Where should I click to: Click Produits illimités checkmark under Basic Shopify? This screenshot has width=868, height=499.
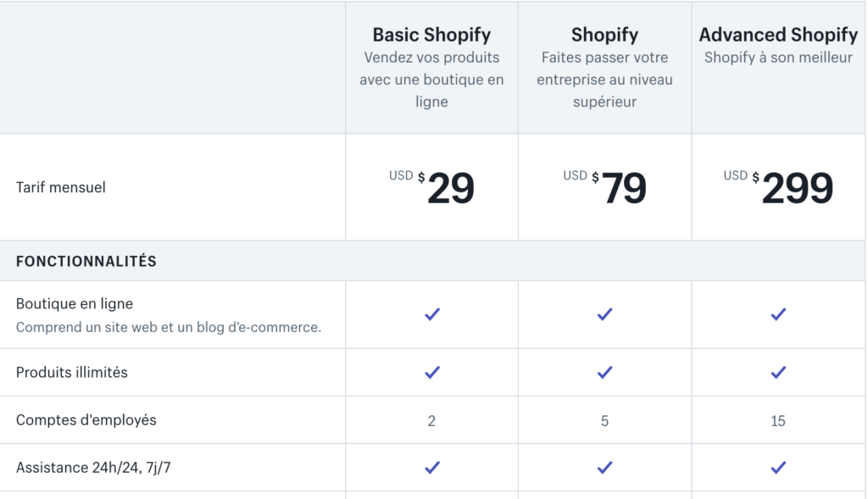(432, 372)
